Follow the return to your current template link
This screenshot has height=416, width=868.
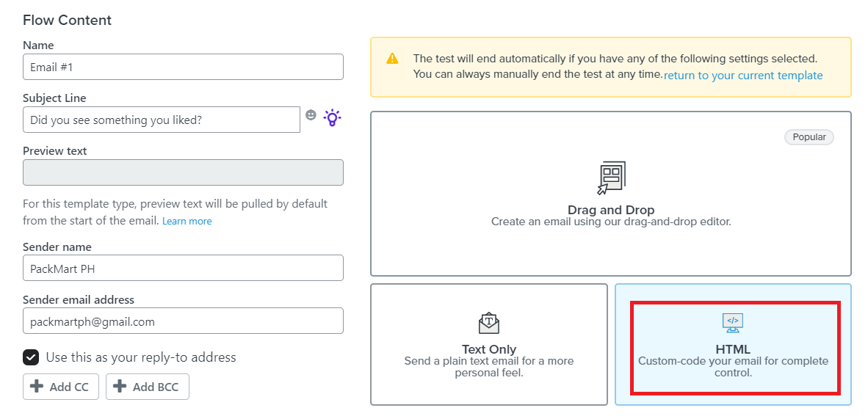tap(743, 76)
